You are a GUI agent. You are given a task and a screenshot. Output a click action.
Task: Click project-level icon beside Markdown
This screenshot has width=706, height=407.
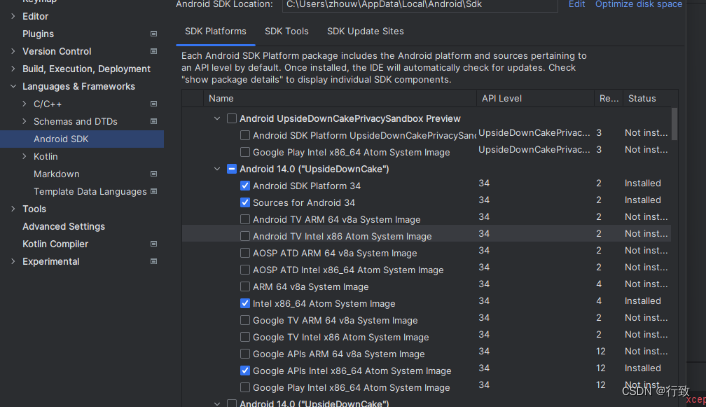point(154,174)
